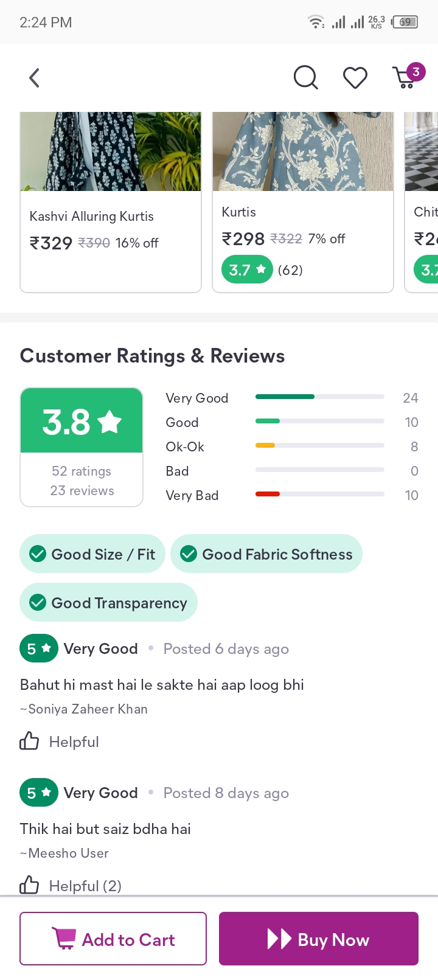Viewport: 438px width, 980px height.
Task: Tap the Helpful (2) label
Action: [x=85, y=886]
